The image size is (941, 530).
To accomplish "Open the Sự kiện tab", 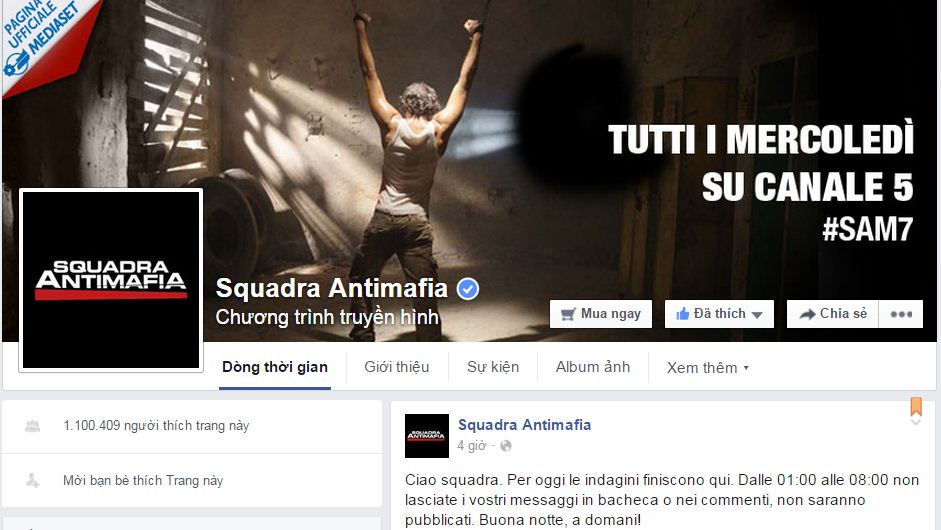I will click(493, 367).
